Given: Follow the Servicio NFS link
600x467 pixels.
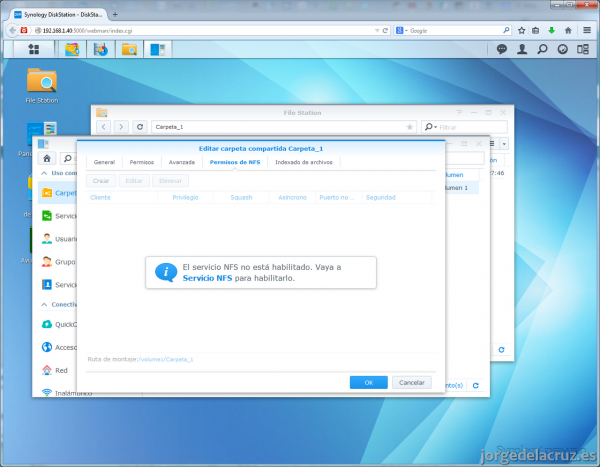Looking at the screenshot, I should click(207, 278).
